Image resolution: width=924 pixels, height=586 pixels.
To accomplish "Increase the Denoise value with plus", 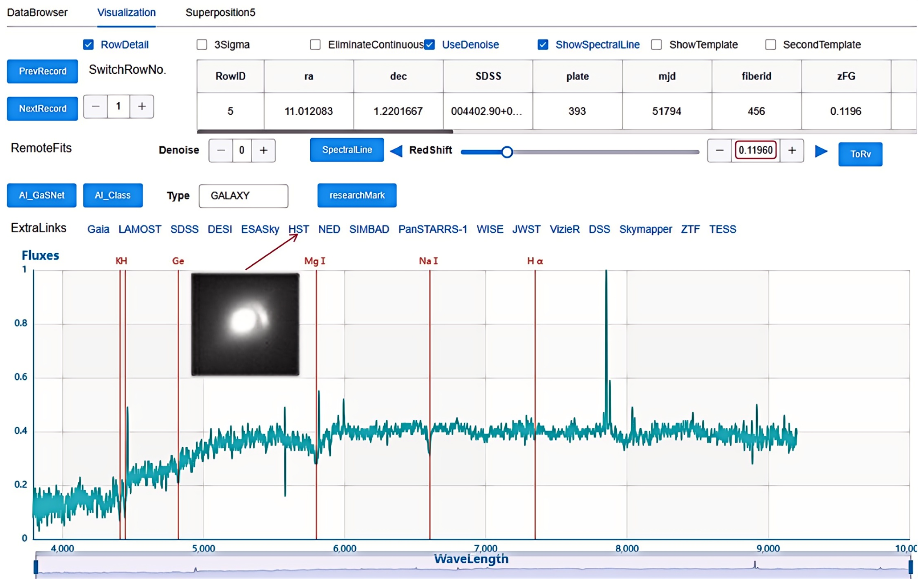I will pyautogui.click(x=263, y=150).
